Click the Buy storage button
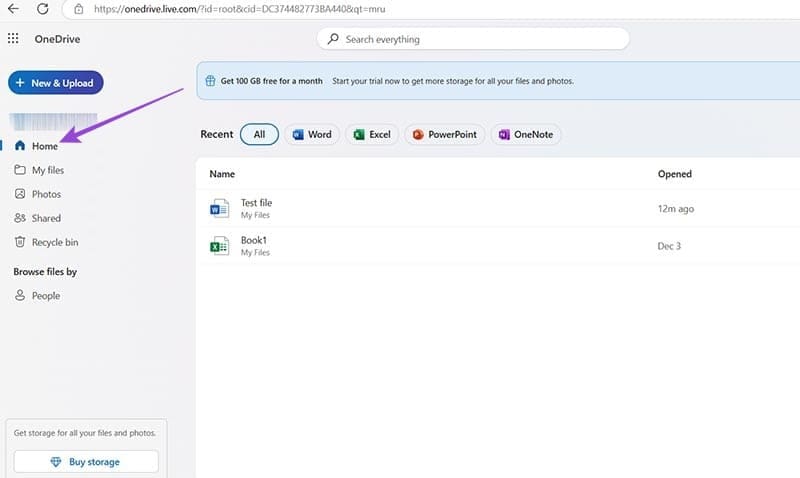800x478 pixels. pos(86,462)
